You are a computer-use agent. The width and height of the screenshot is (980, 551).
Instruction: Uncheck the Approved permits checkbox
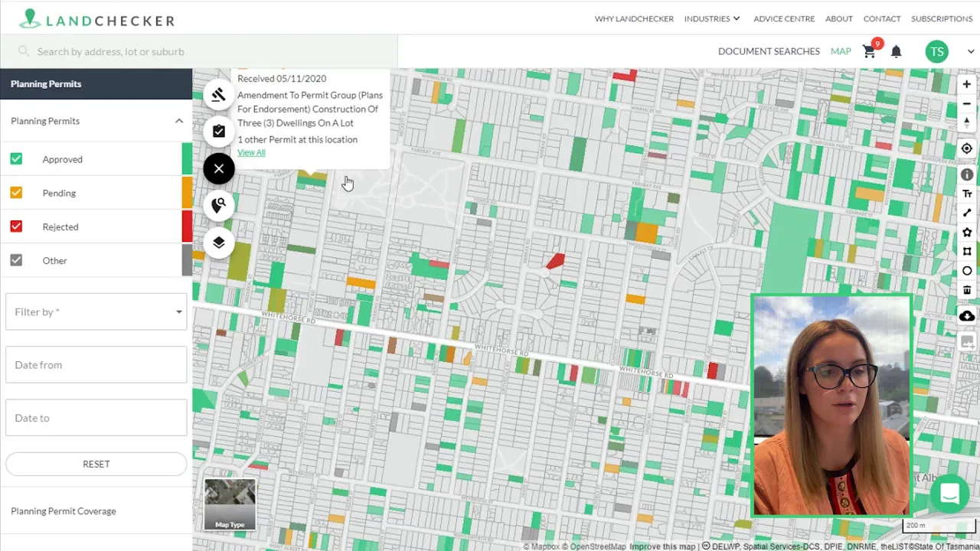pyautogui.click(x=16, y=159)
